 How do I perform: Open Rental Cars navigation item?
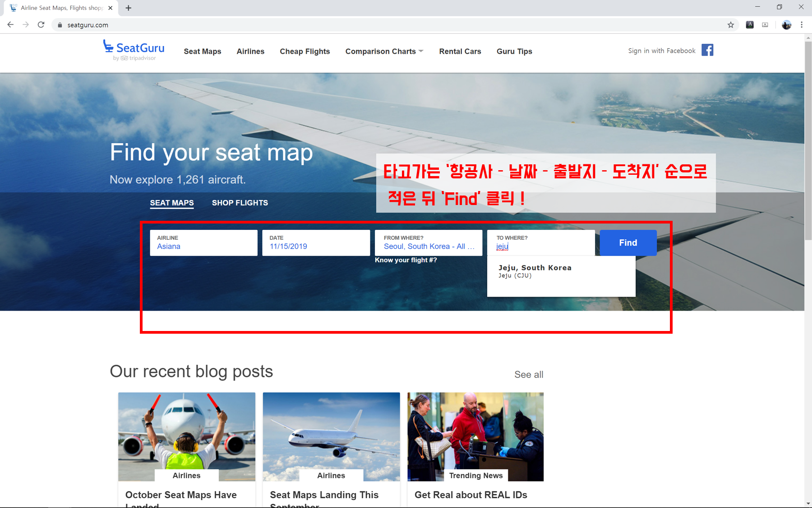pyautogui.click(x=460, y=51)
